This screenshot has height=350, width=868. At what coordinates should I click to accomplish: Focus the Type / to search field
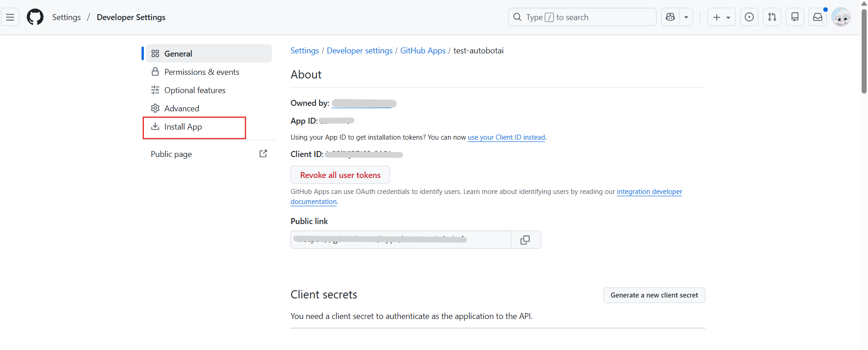coord(582,17)
